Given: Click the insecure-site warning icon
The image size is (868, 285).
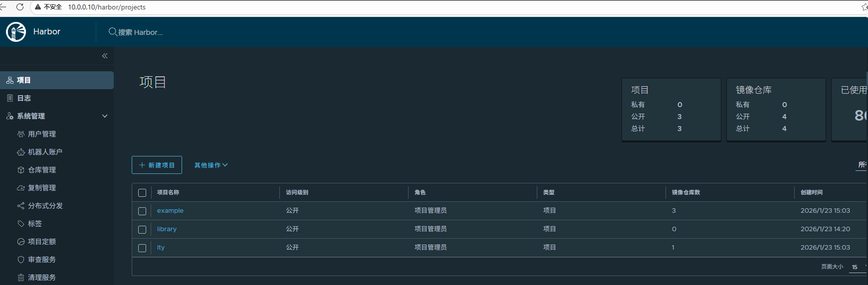Looking at the screenshot, I should pyautogui.click(x=38, y=7).
